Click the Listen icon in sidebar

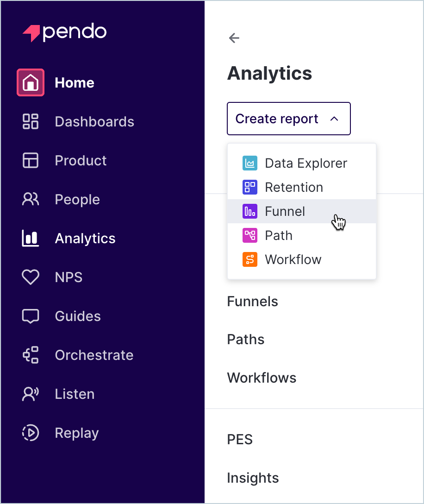pos(31,394)
